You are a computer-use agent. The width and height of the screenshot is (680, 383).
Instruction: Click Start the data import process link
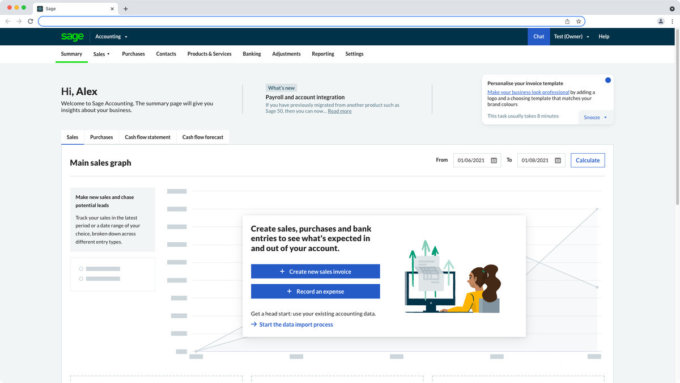point(292,324)
